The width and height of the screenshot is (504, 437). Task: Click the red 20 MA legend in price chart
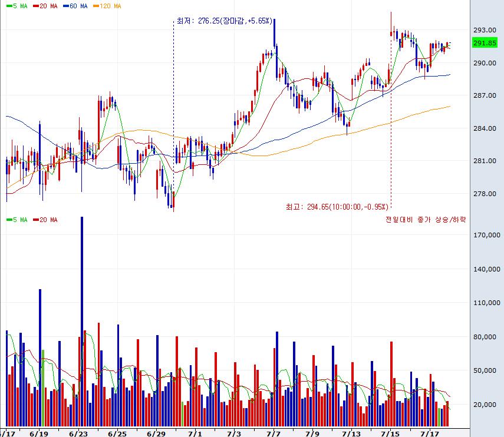pos(45,6)
